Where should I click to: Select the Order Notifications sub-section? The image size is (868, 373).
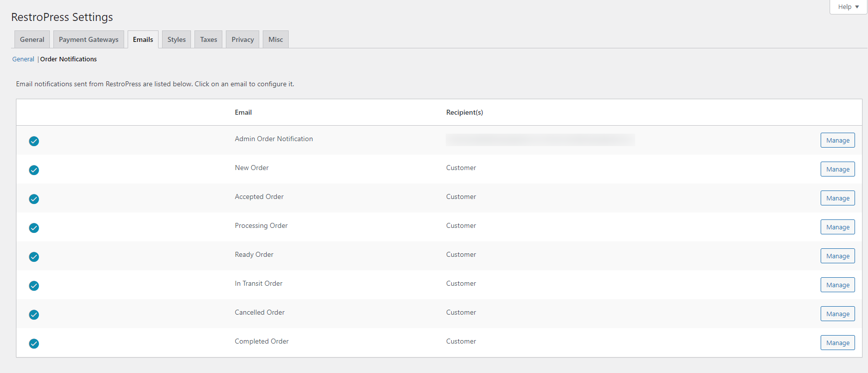point(68,59)
